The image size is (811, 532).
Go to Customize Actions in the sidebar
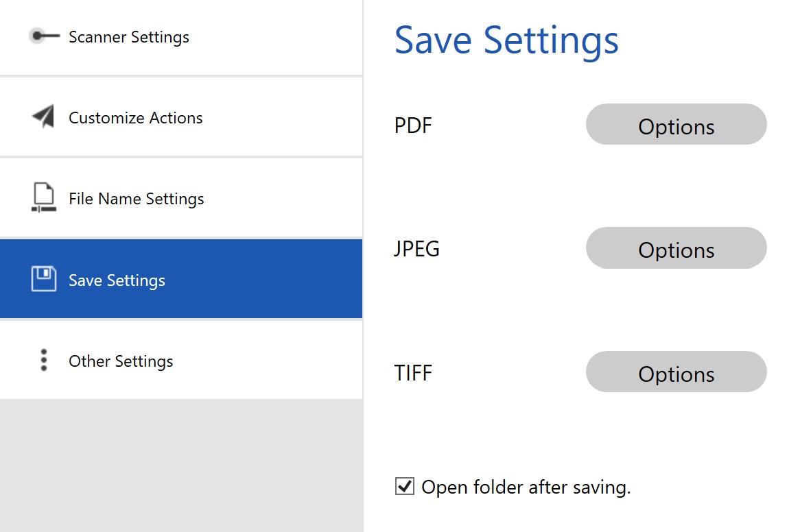(136, 118)
